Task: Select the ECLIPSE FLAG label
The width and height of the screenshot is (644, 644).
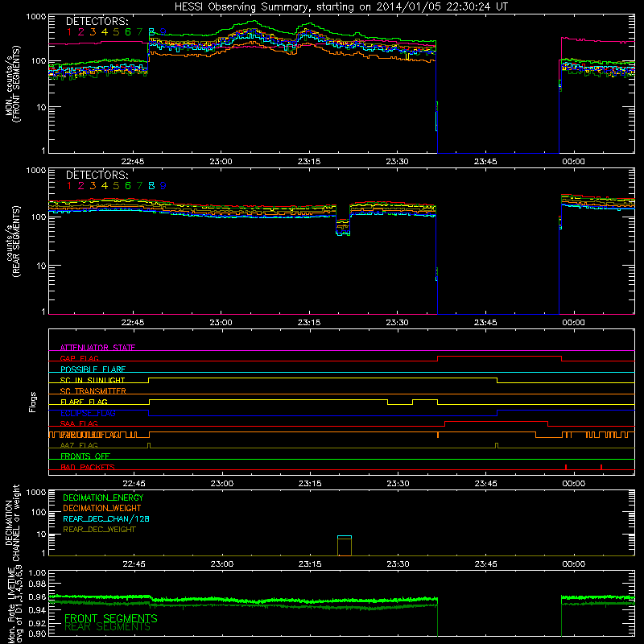Action: click(88, 413)
